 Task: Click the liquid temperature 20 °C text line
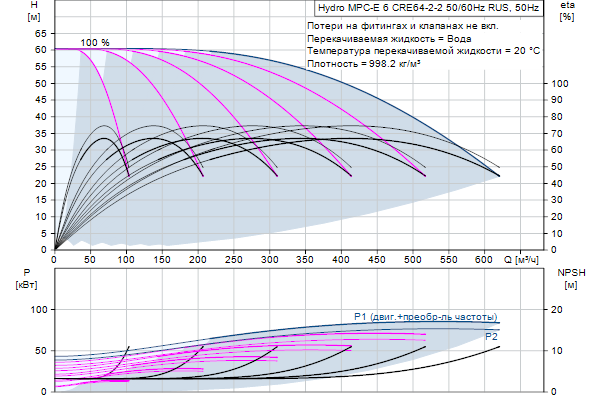423,50
